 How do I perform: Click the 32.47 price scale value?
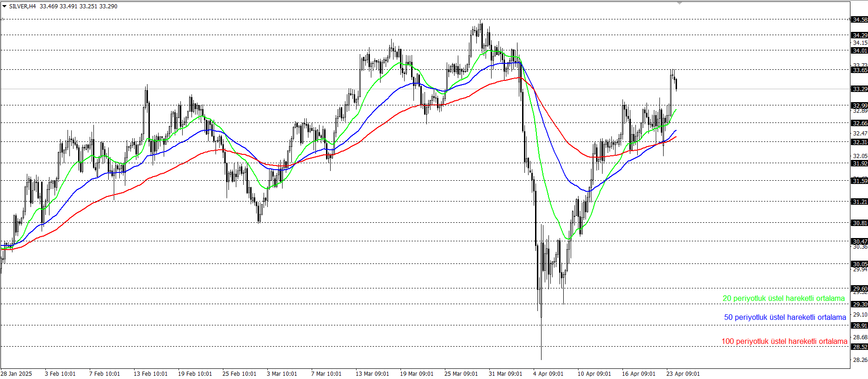tap(860, 133)
